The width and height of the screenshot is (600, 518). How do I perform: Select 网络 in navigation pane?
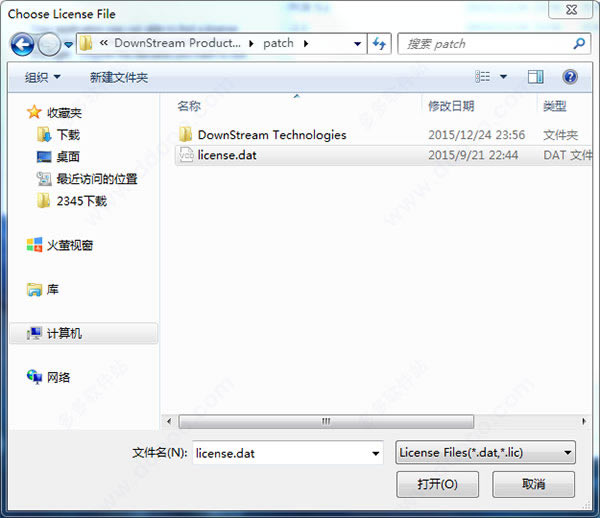pyautogui.click(x=58, y=377)
